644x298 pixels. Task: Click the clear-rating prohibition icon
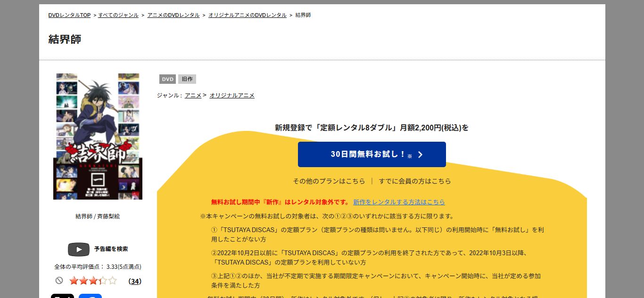pyautogui.click(x=59, y=281)
